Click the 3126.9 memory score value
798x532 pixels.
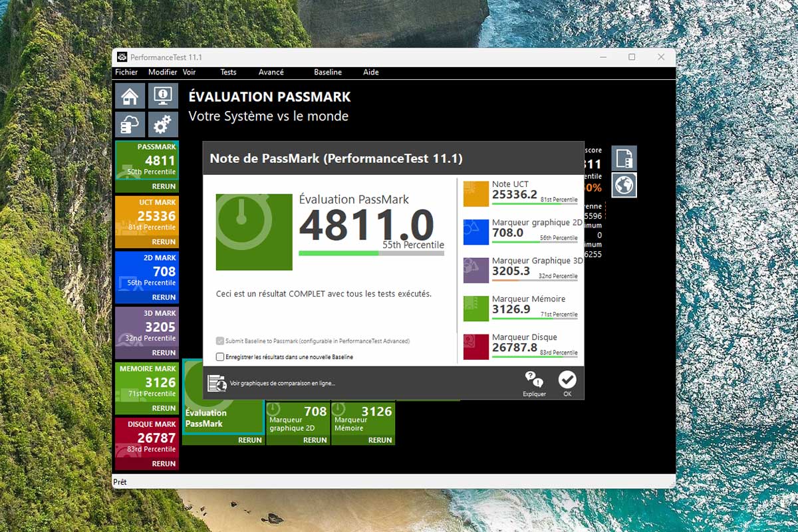[x=511, y=309]
